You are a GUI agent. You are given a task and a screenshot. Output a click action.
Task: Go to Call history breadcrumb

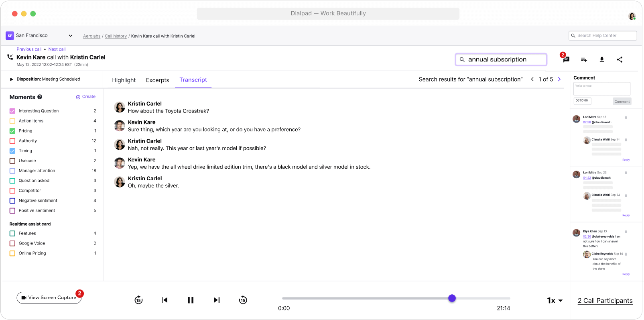pos(116,36)
